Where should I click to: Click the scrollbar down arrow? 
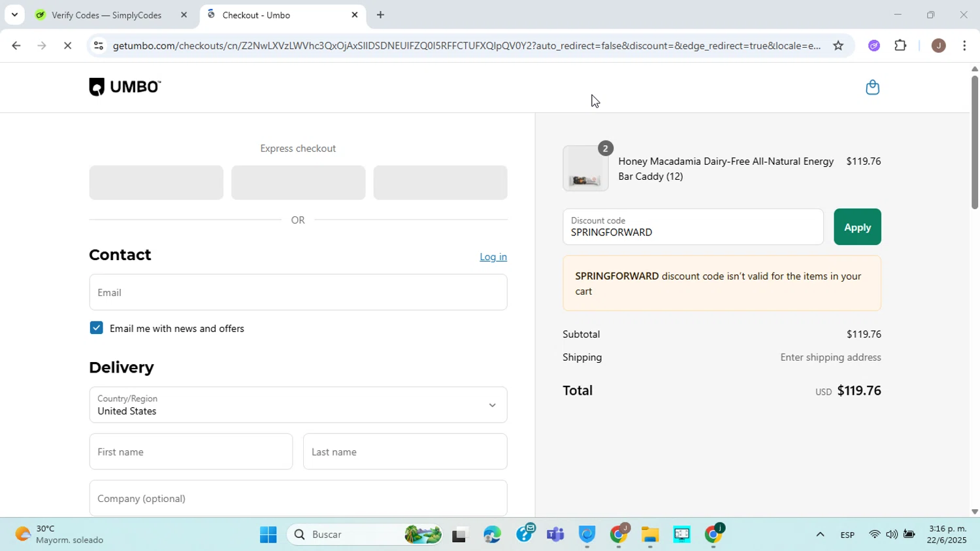(974, 512)
